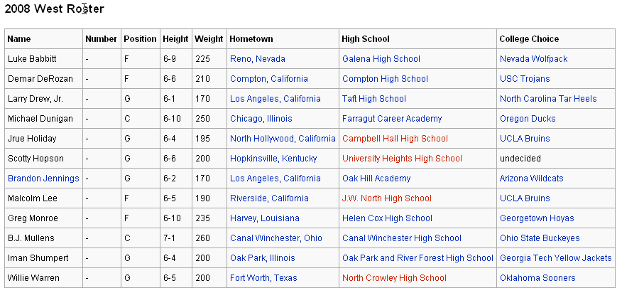This screenshot has width=644, height=298.
Task: Open North Carolina Tar Heels link
Action: [548, 99]
